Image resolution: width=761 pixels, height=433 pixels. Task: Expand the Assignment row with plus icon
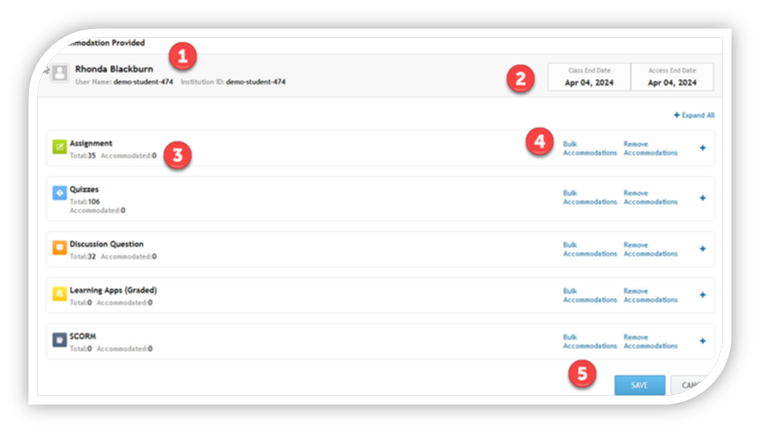click(702, 148)
